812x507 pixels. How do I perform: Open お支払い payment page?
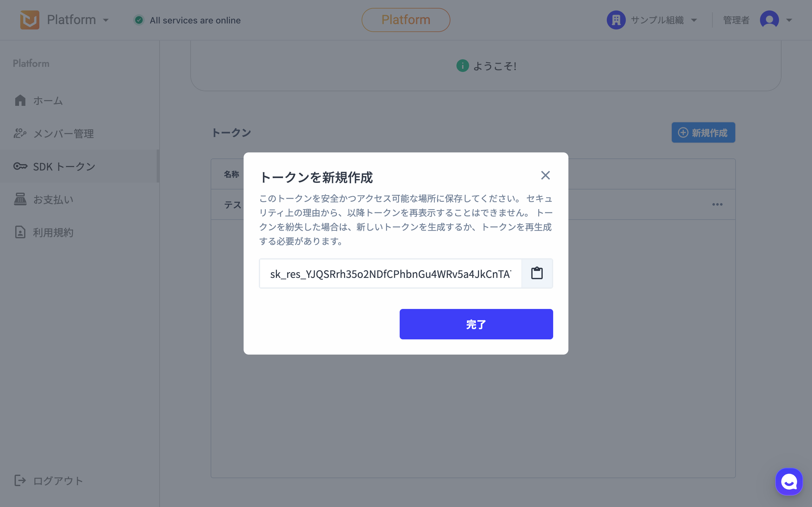53,199
